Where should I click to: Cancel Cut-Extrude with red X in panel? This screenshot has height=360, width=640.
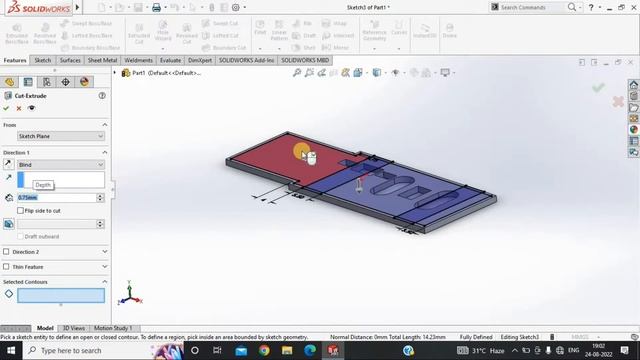click(x=19, y=108)
